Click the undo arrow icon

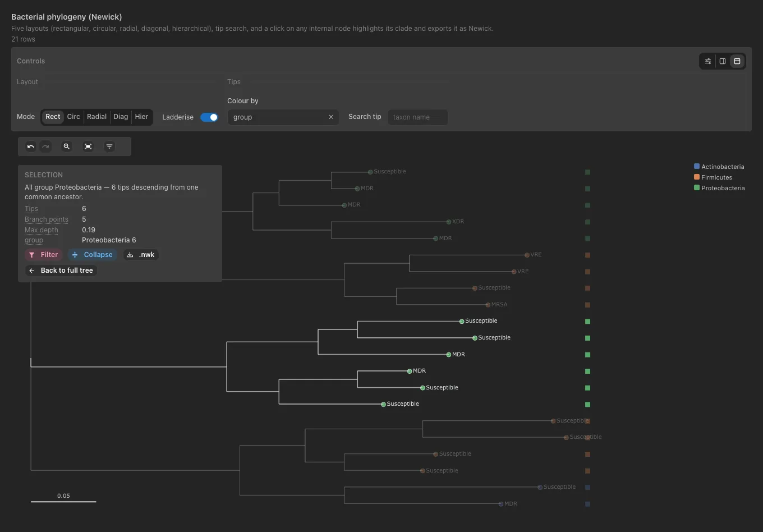(31, 146)
